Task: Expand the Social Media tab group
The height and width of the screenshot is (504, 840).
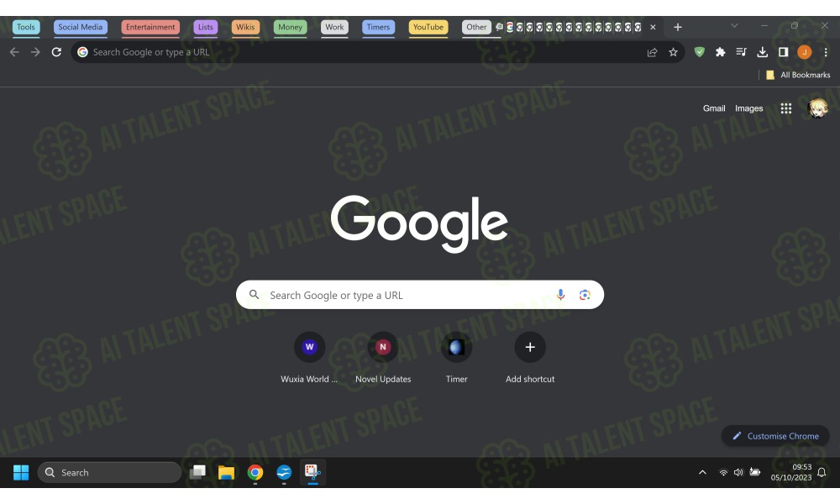Action: click(x=81, y=27)
